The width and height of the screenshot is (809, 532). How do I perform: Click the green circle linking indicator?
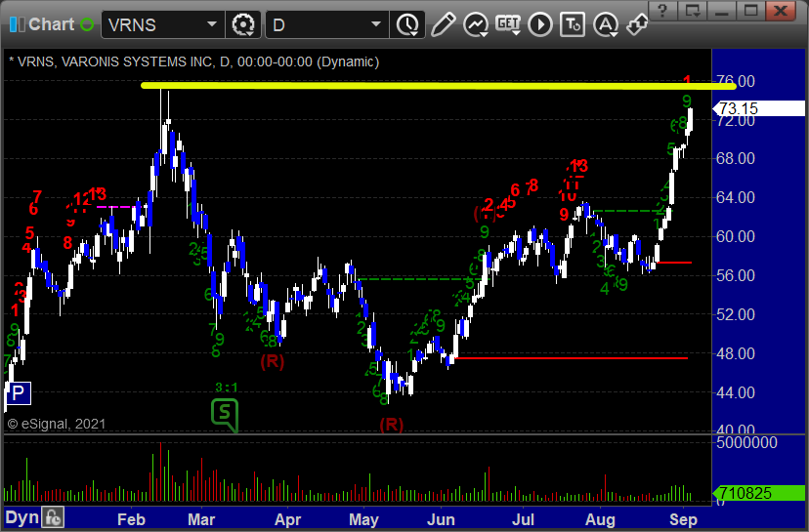87,24
